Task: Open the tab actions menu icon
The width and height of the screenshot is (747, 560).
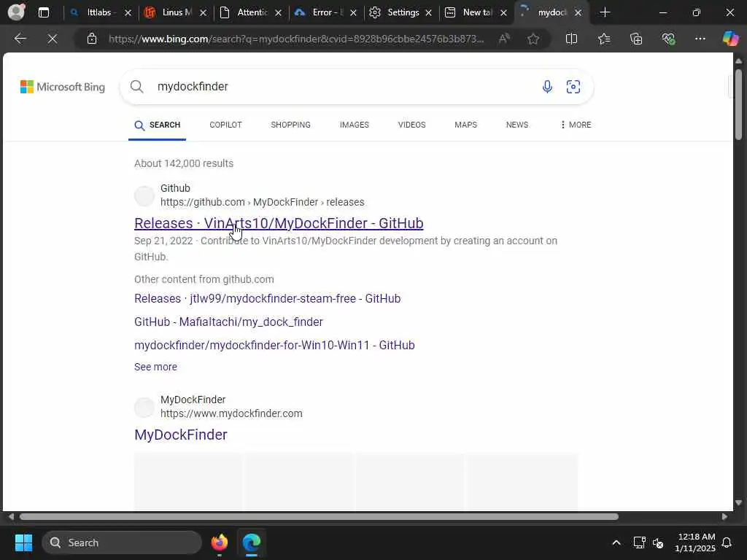Action: (x=43, y=12)
